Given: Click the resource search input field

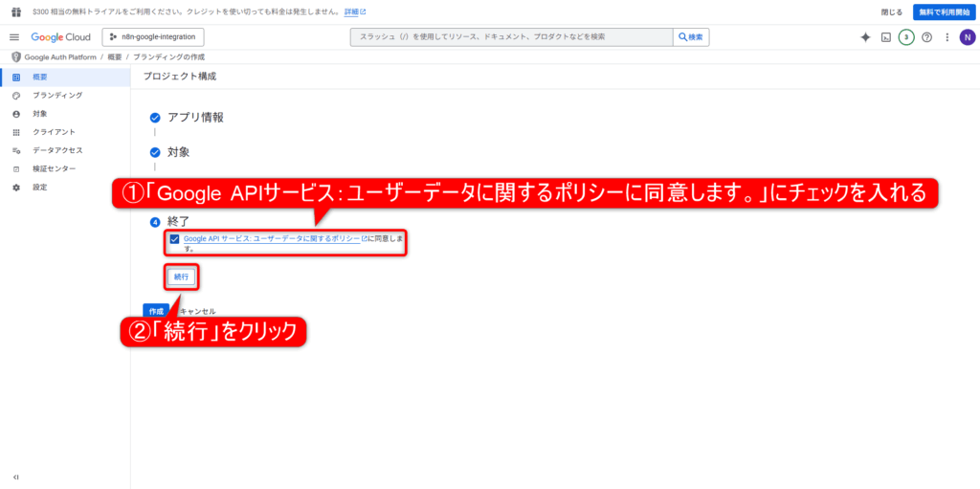Looking at the screenshot, I should [x=512, y=37].
